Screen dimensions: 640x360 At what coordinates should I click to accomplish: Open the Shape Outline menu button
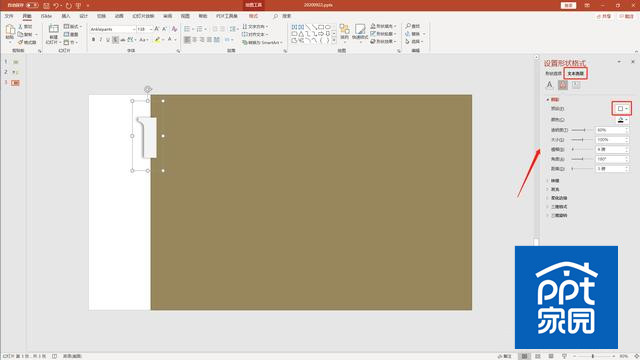tap(383, 34)
